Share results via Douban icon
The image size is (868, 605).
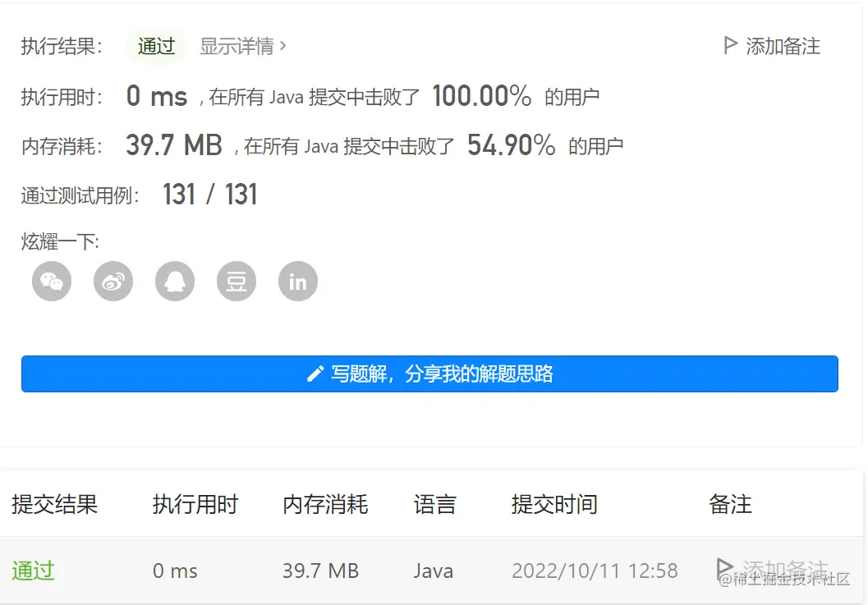236,281
